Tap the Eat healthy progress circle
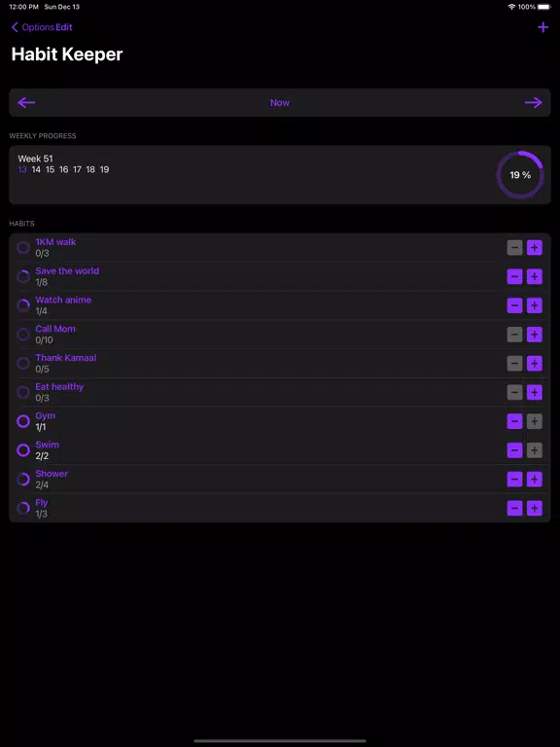 [23, 392]
